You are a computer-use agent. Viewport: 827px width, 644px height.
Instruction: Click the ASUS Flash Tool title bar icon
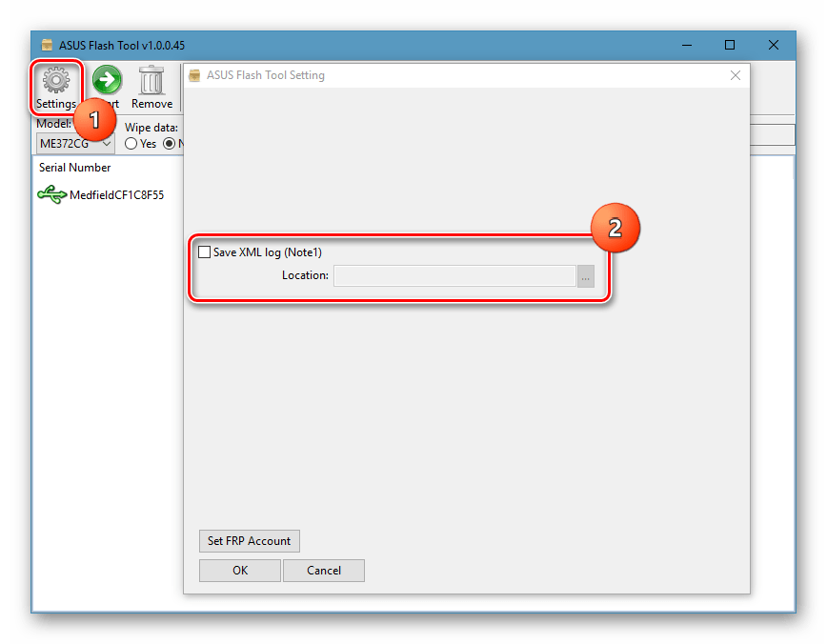[47, 45]
